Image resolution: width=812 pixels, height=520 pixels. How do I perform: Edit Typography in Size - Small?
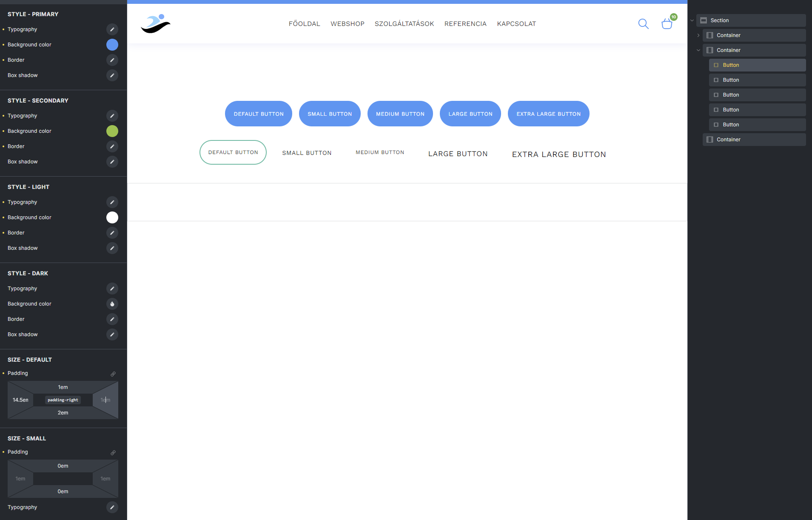112,507
